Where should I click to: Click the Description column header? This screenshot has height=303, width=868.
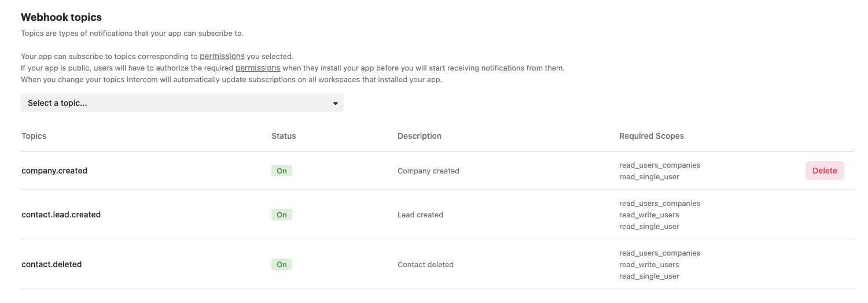point(419,136)
